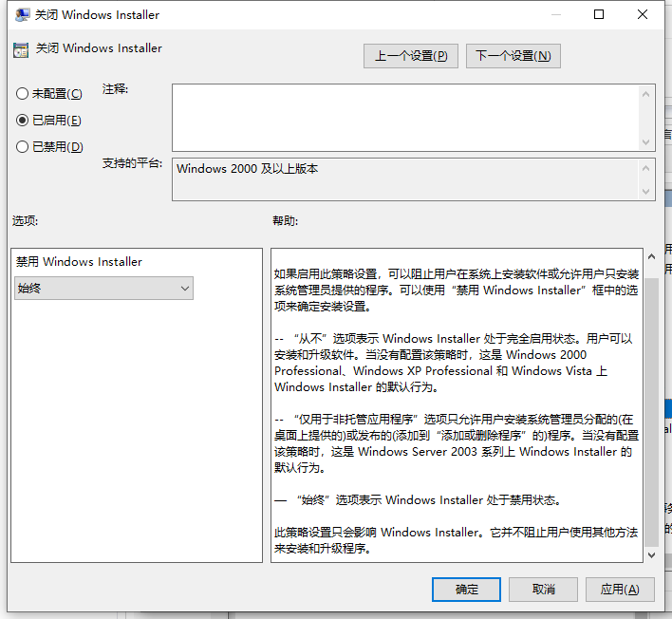
Task: Click the help panel scrollbar up arrow
Action: click(651, 258)
